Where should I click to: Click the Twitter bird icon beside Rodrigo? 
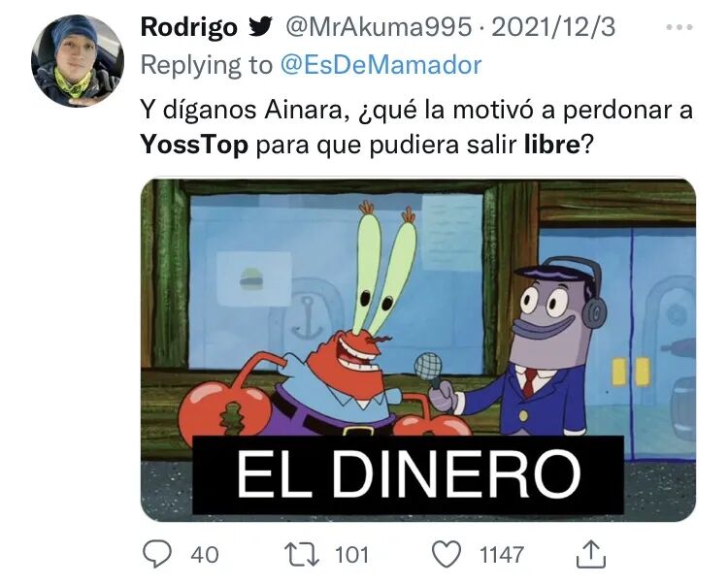[260, 26]
